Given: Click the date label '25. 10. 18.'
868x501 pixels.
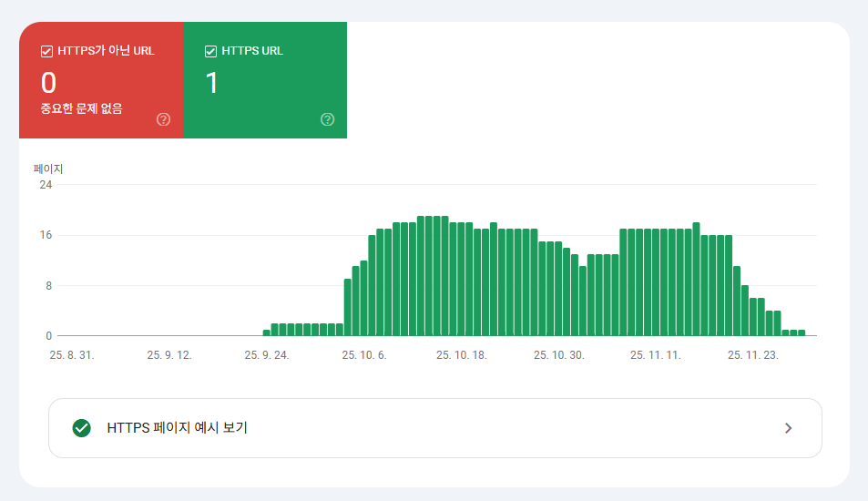Looking at the screenshot, I should (462, 355).
